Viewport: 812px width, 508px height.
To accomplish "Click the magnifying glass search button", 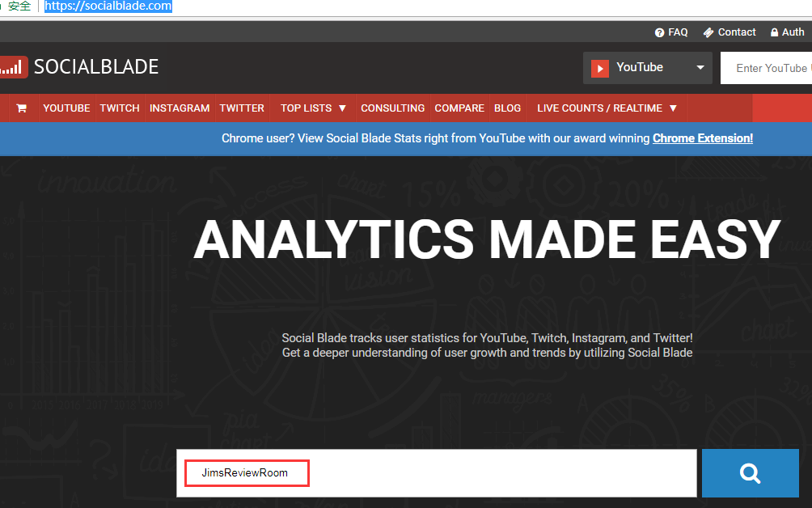I will [x=750, y=473].
